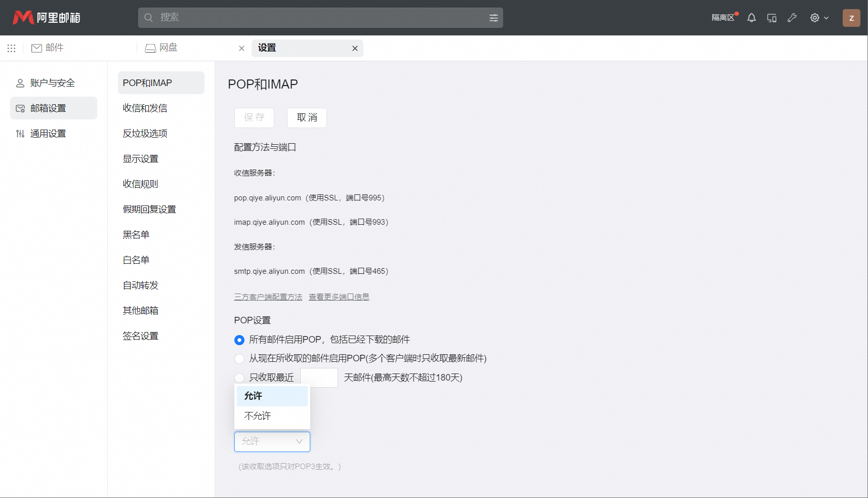This screenshot has width=868, height=498.
Task: Open the multi-device screen icon
Action: tap(772, 18)
